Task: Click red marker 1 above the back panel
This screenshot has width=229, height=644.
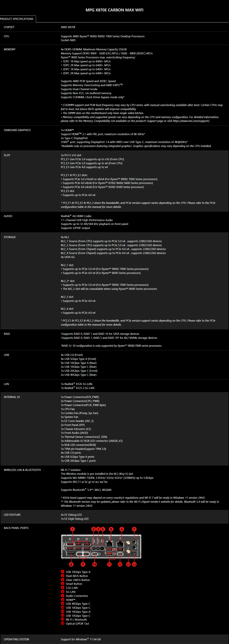Action: (x=73, y=529)
